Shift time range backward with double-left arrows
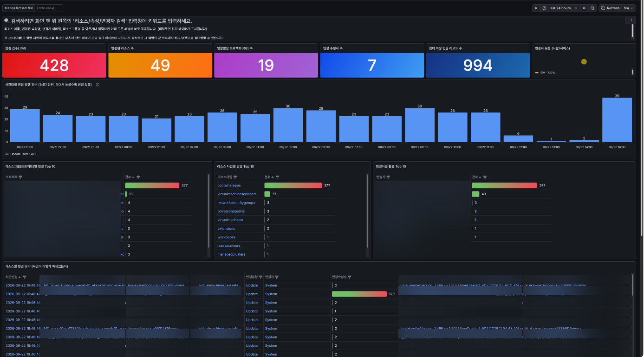The width and height of the screenshot is (644, 357). [x=536, y=8]
